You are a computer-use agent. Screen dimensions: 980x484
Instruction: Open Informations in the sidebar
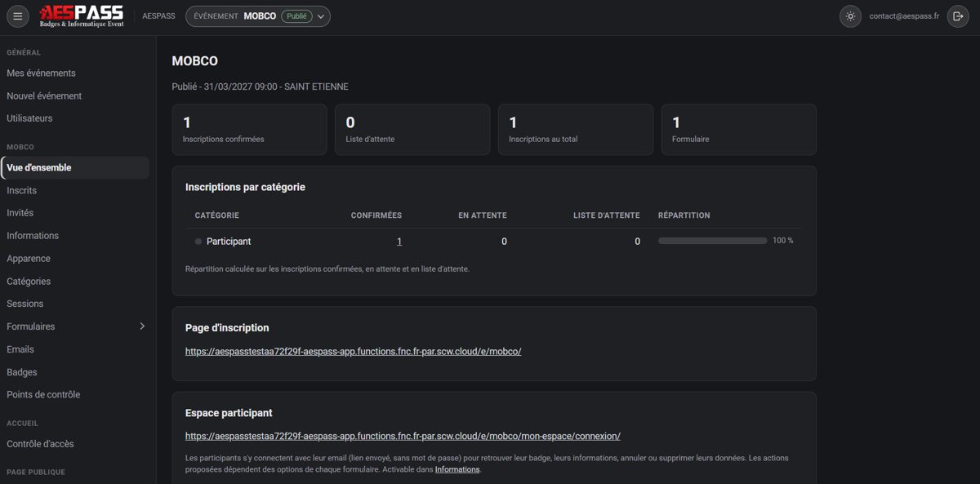pos(33,236)
